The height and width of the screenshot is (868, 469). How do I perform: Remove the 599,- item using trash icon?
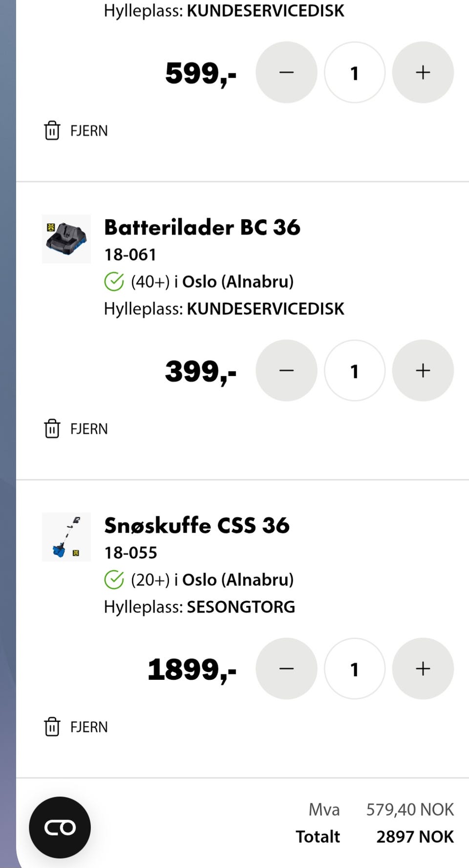click(x=52, y=131)
